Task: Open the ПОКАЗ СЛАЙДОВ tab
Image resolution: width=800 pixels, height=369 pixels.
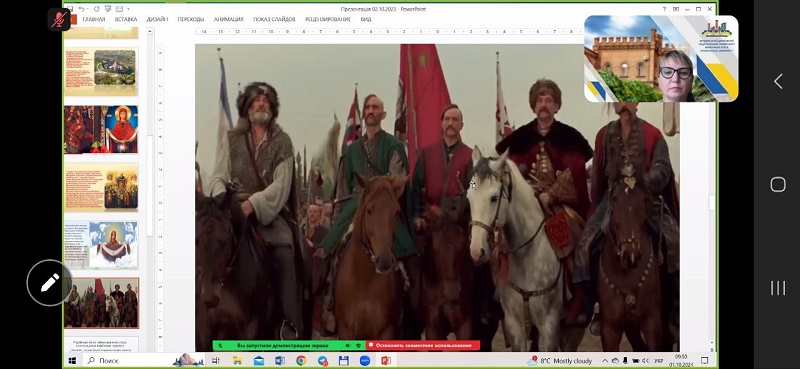Action: point(274,19)
